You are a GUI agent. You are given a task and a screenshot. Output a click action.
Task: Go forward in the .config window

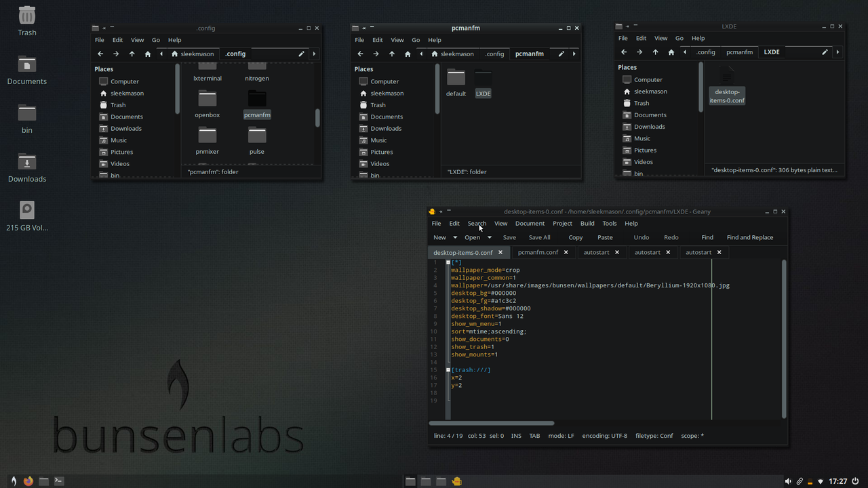point(116,54)
